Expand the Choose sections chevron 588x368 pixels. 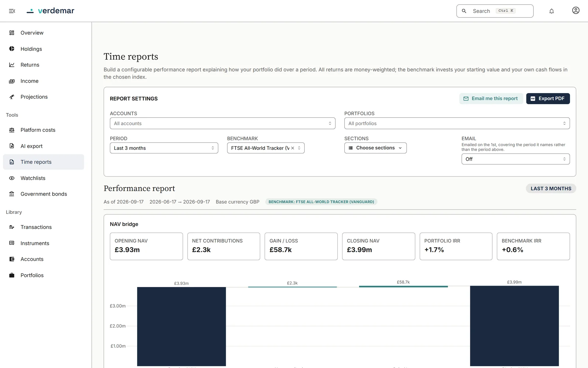[400, 148]
